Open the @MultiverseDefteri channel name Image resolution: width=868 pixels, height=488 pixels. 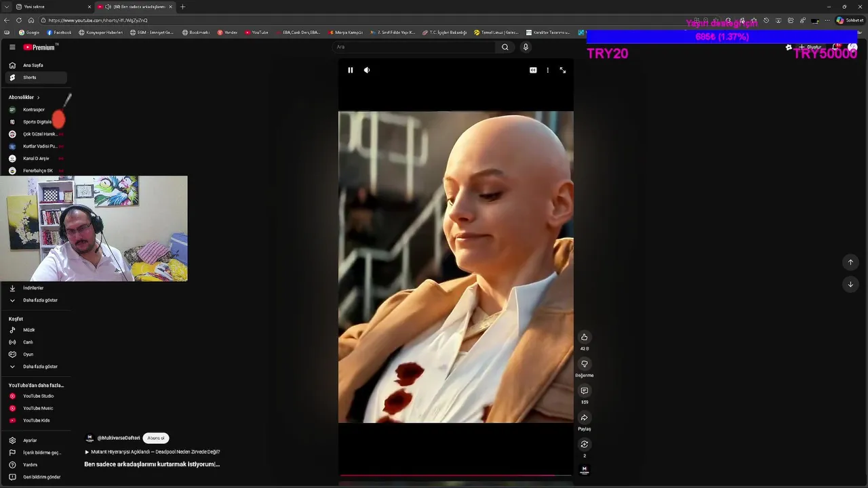pos(119,438)
